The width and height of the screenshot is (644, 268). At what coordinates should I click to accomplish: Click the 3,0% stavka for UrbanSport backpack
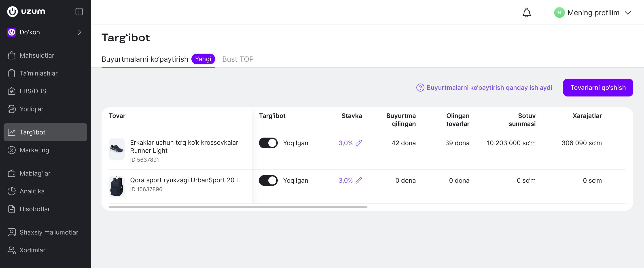tap(345, 180)
